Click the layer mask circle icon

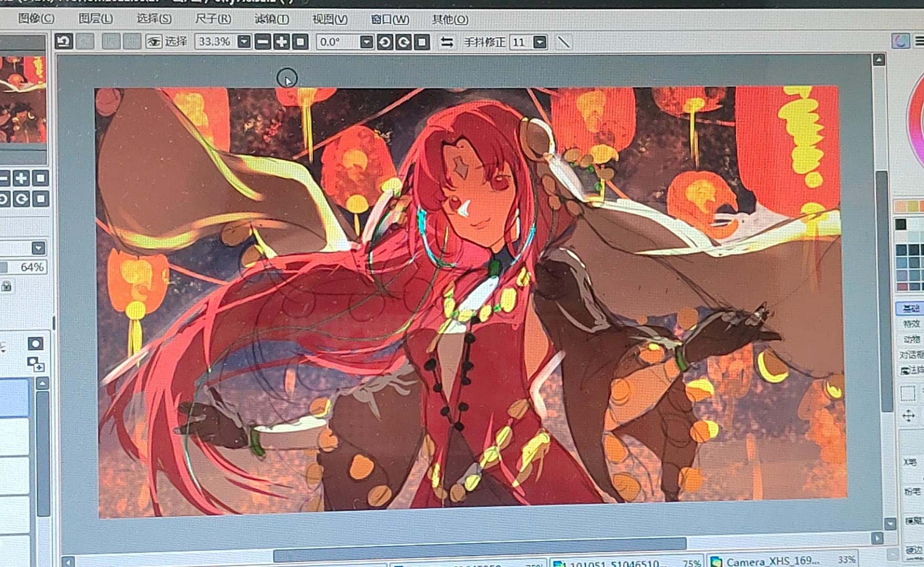(x=35, y=344)
